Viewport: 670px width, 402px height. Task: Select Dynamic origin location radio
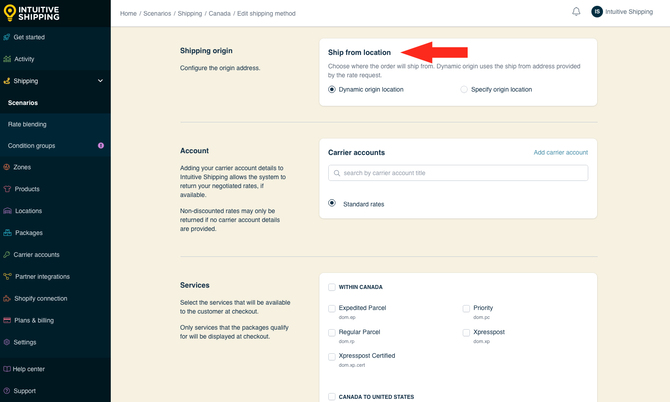click(x=332, y=89)
